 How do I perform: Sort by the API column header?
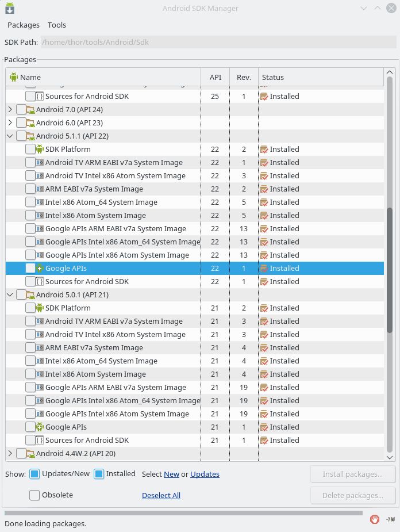(216, 77)
